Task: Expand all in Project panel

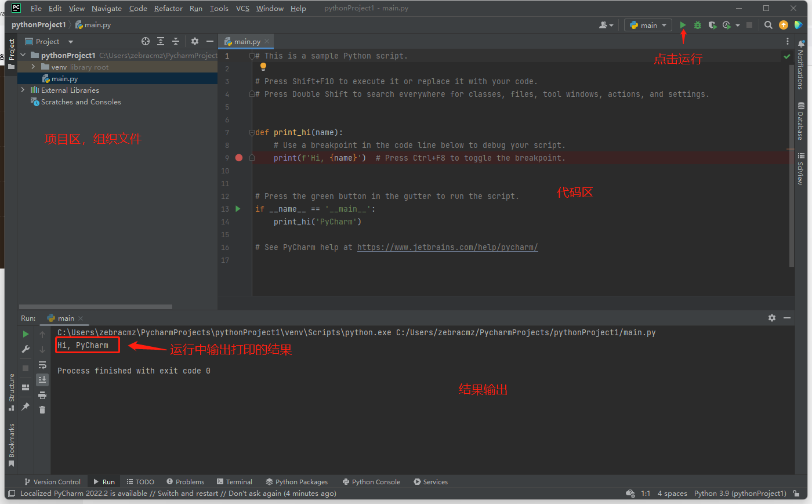Action: tap(161, 41)
